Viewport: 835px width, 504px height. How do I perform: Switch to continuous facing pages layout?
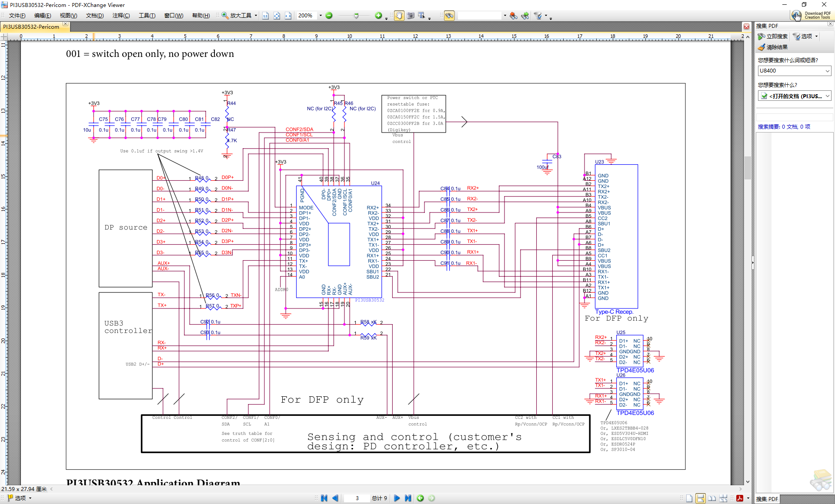724,498
